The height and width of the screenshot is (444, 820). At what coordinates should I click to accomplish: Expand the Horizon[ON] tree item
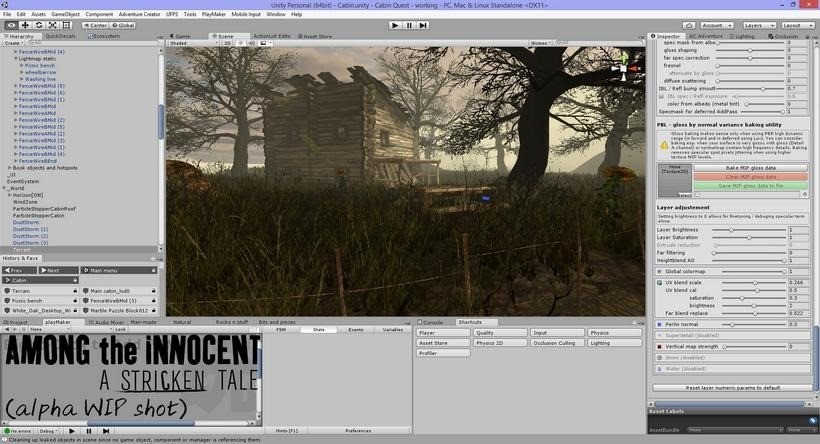point(9,195)
